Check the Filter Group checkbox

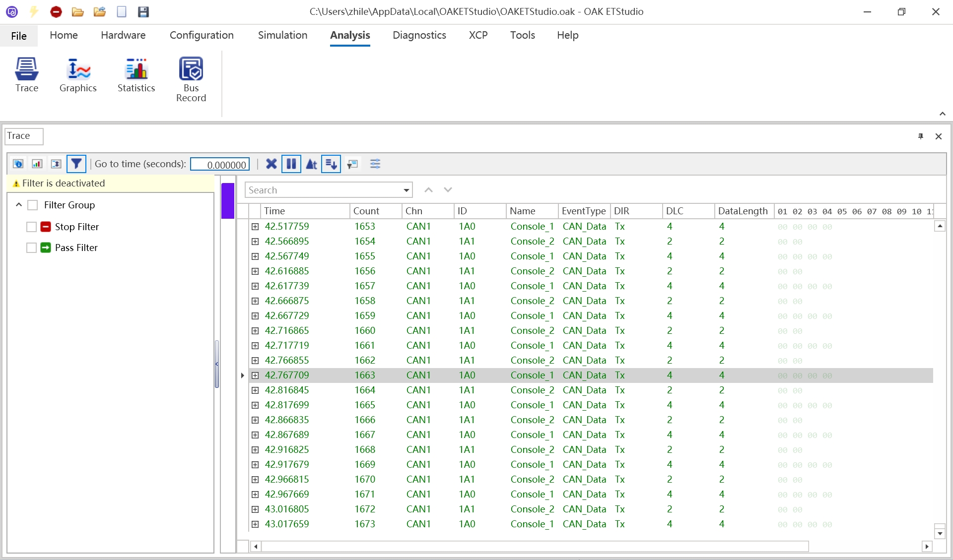33,205
